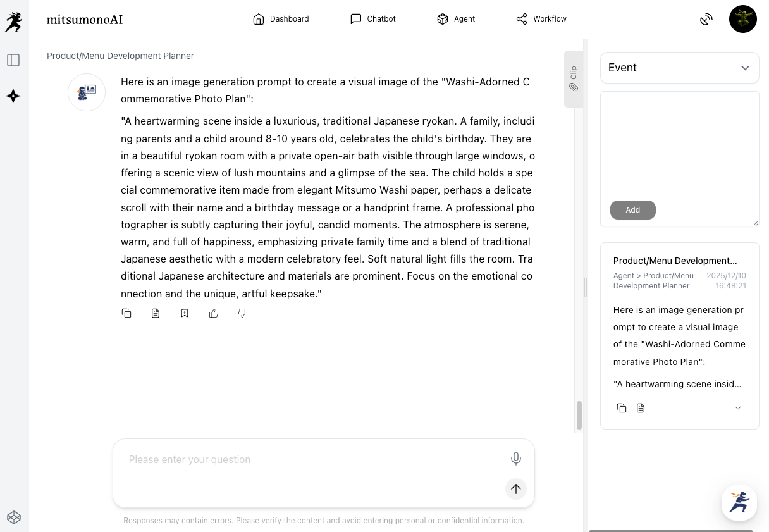Give the response a thumbs up
769x532 pixels.
[214, 313]
